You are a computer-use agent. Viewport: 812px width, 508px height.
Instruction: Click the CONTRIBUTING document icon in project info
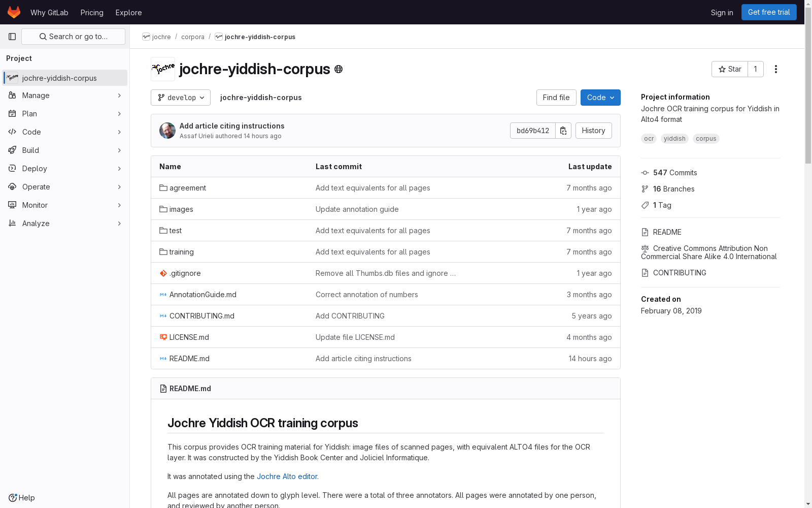pyautogui.click(x=645, y=273)
